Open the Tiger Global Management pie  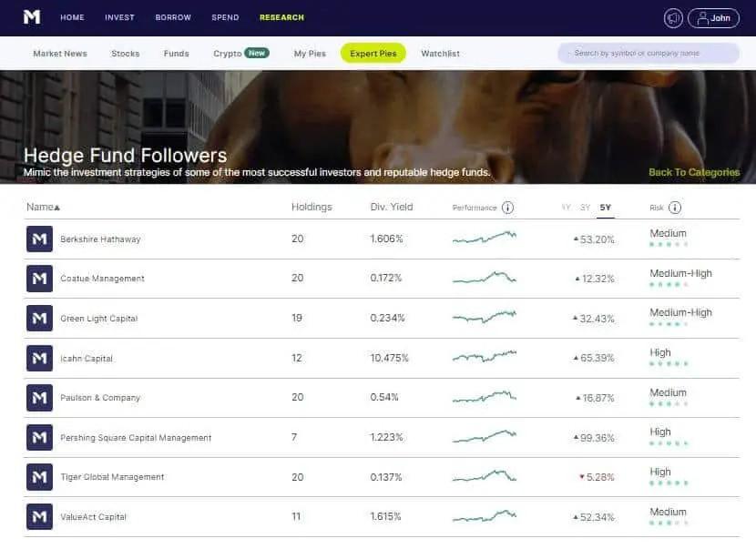(112, 477)
